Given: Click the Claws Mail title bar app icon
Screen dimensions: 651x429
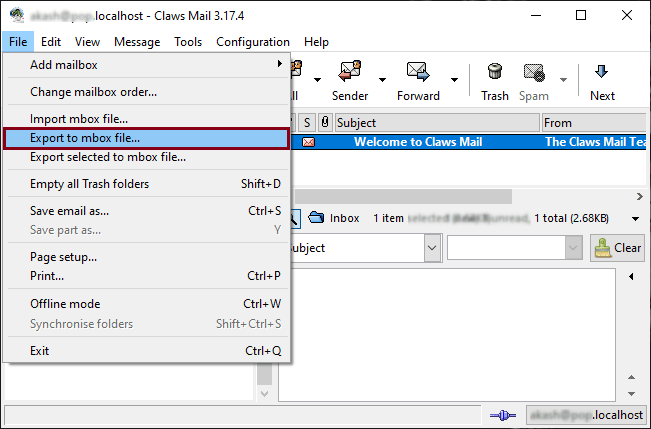Looking at the screenshot, I should [x=17, y=15].
